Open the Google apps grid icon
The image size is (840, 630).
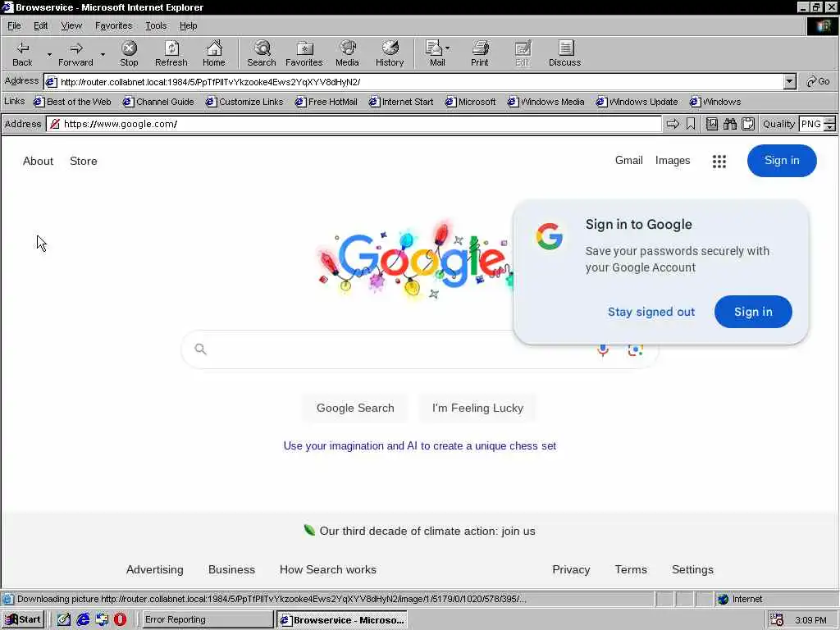719,162
